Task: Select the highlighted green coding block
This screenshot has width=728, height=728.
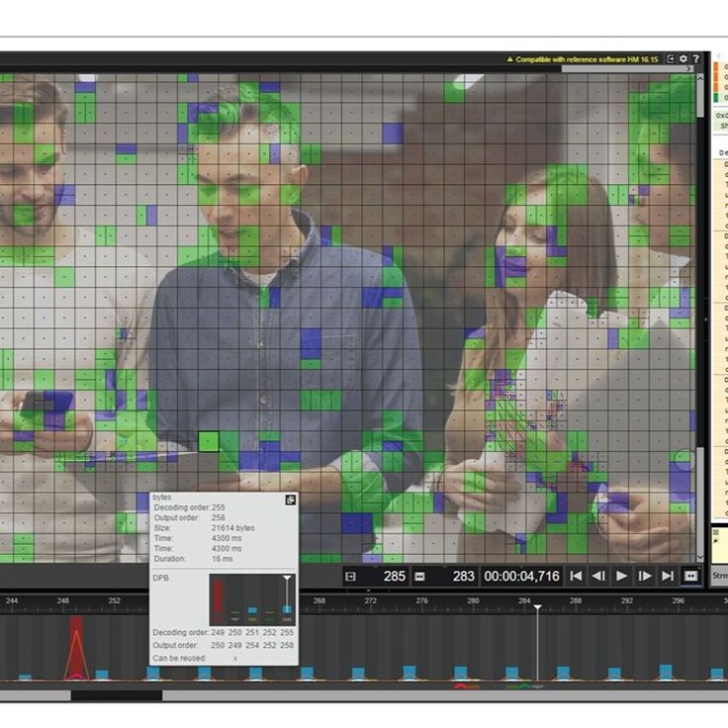Action: click(x=209, y=441)
